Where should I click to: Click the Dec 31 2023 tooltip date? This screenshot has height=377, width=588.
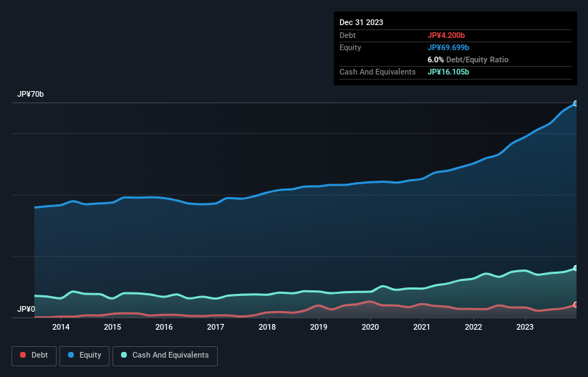pos(361,22)
